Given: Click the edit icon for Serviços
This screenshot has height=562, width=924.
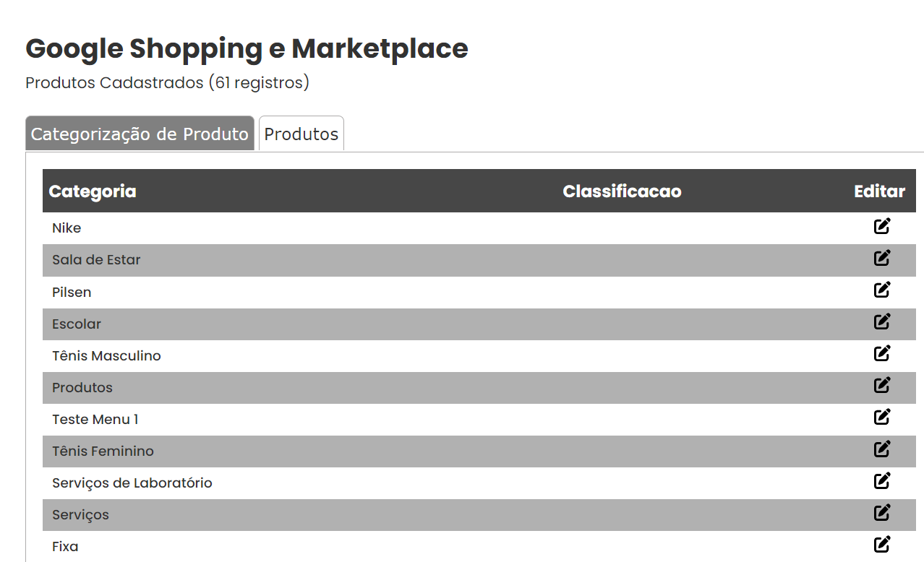Looking at the screenshot, I should point(881,512).
